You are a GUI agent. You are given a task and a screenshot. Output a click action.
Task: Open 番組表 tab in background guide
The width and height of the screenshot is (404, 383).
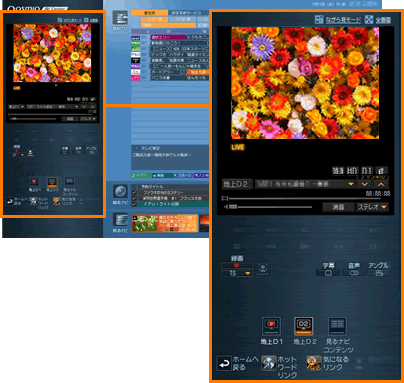150,13
